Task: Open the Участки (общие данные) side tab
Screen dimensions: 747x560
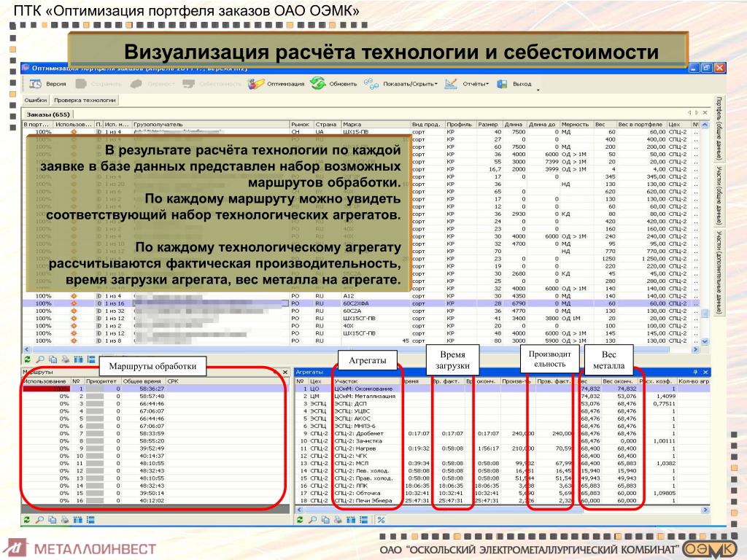Action: [x=719, y=196]
